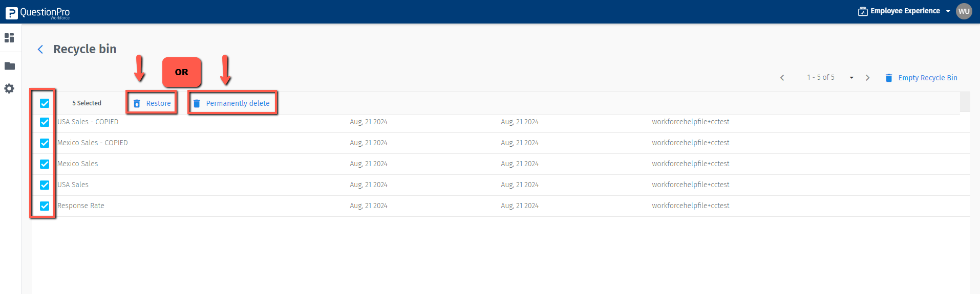Screen dimensions: 980x294
Task: Uncheck the select-all checkbox
Action: pyautogui.click(x=45, y=103)
